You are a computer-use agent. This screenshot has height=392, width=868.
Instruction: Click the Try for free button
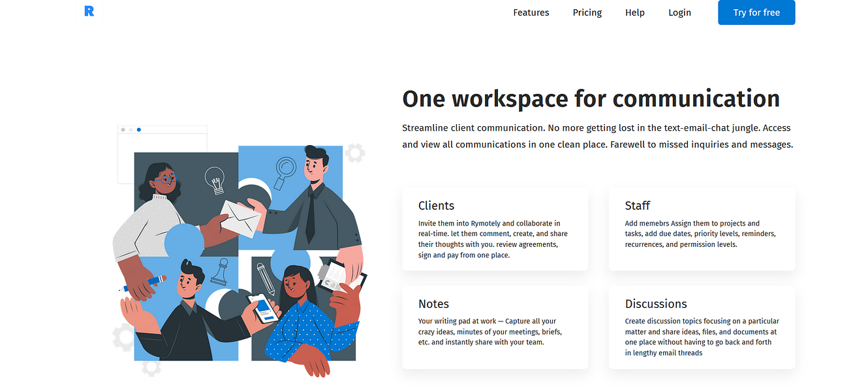(756, 12)
